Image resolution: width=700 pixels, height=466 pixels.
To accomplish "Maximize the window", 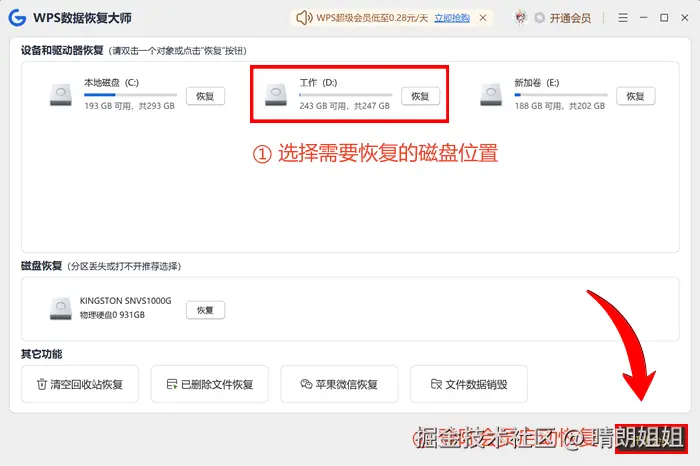I will click(664, 18).
